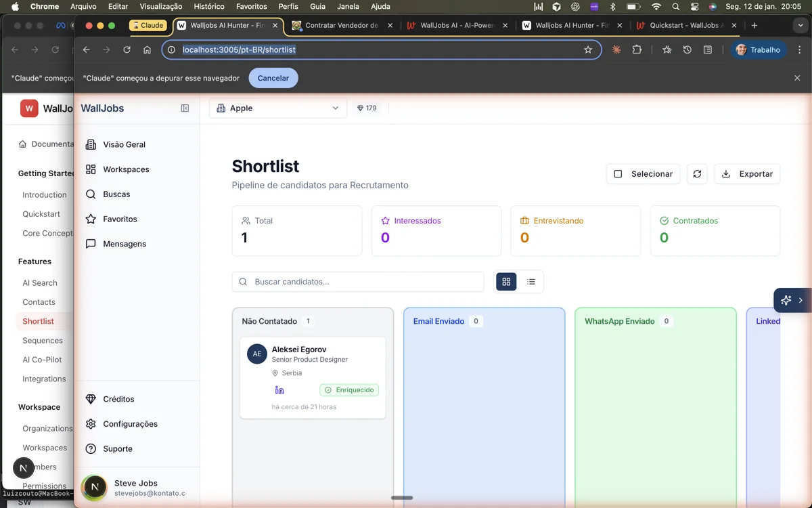Open the AI assistant sparkle button on right edge
Viewport: 812px width, 508px height.
click(786, 299)
